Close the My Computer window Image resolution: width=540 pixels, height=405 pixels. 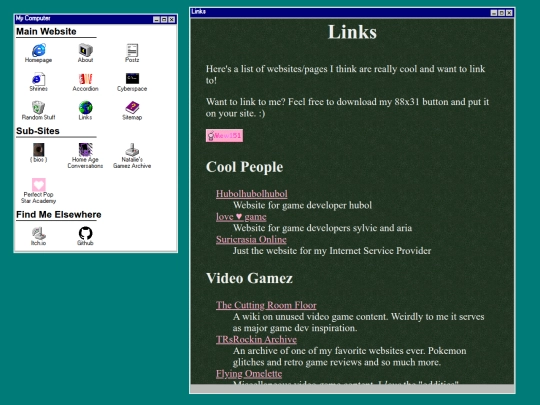[172, 20]
